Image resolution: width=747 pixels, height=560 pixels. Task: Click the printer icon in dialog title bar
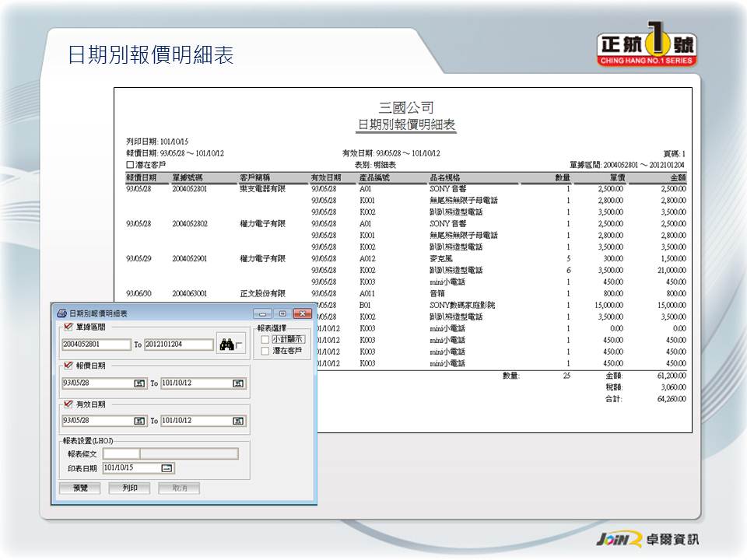click(x=61, y=313)
